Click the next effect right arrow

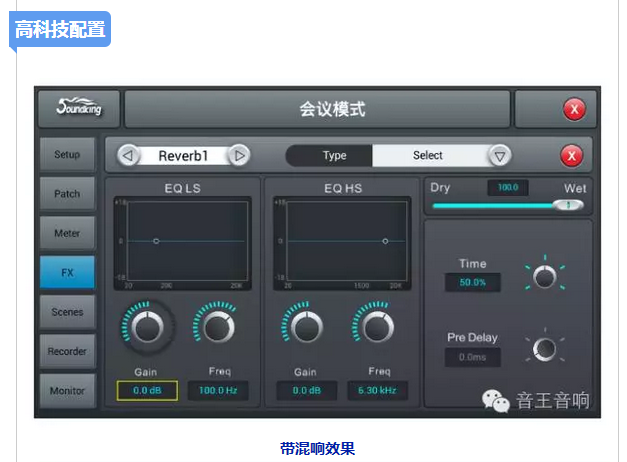pyautogui.click(x=239, y=155)
